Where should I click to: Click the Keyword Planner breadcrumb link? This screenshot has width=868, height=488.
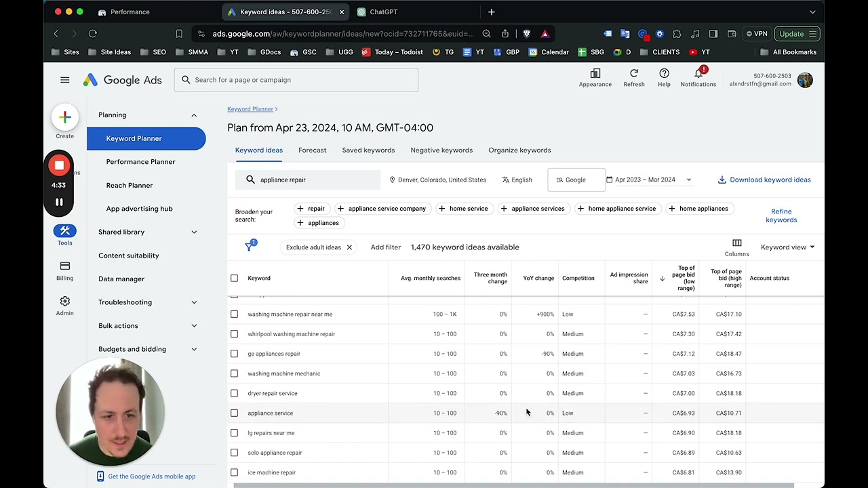coord(250,109)
